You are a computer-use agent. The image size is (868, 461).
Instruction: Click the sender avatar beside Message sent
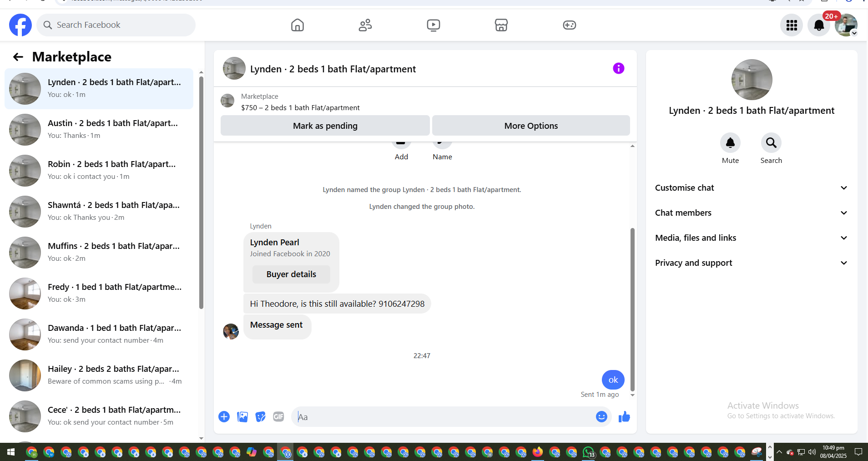[x=231, y=331]
